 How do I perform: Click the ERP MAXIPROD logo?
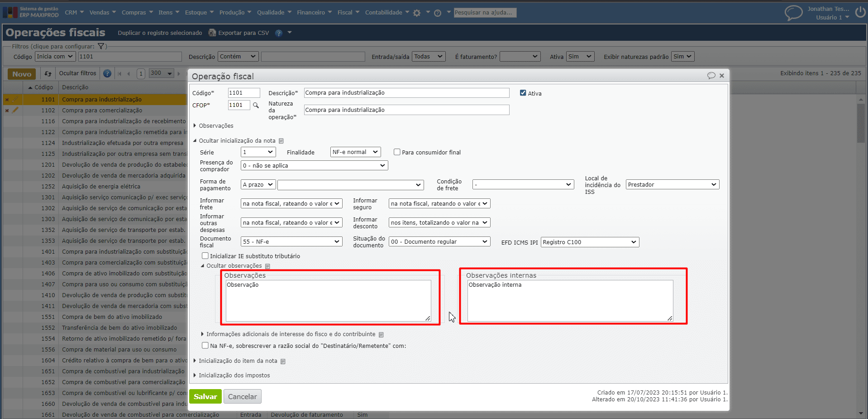click(31, 12)
